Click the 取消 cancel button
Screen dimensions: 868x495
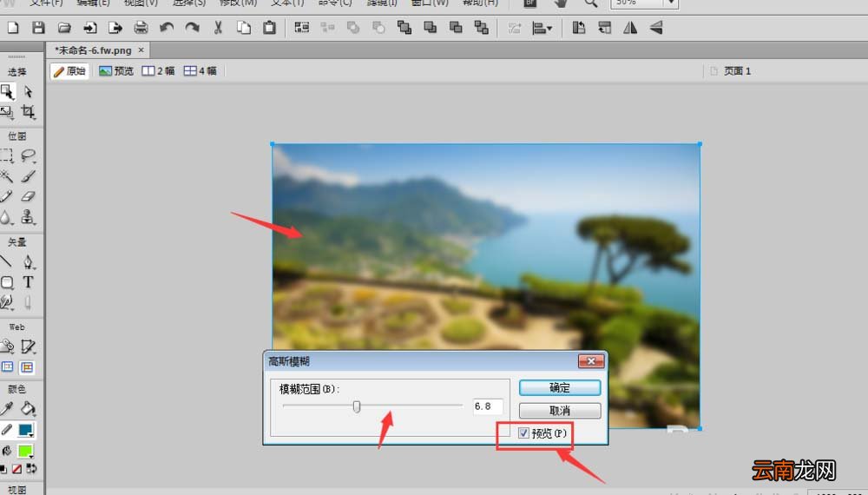560,410
